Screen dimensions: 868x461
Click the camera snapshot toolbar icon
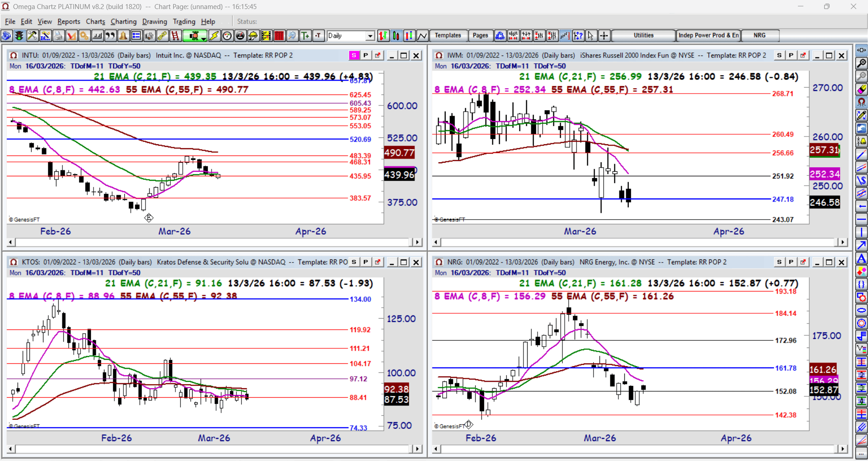pos(149,36)
